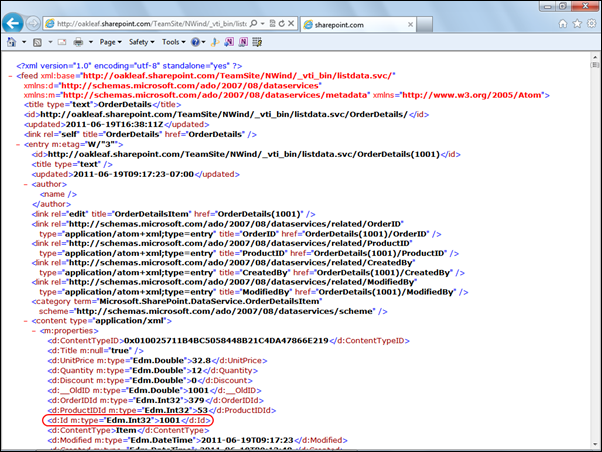Click the title OrderDetails line
The height and width of the screenshot is (452, 602).
[103, 104]
